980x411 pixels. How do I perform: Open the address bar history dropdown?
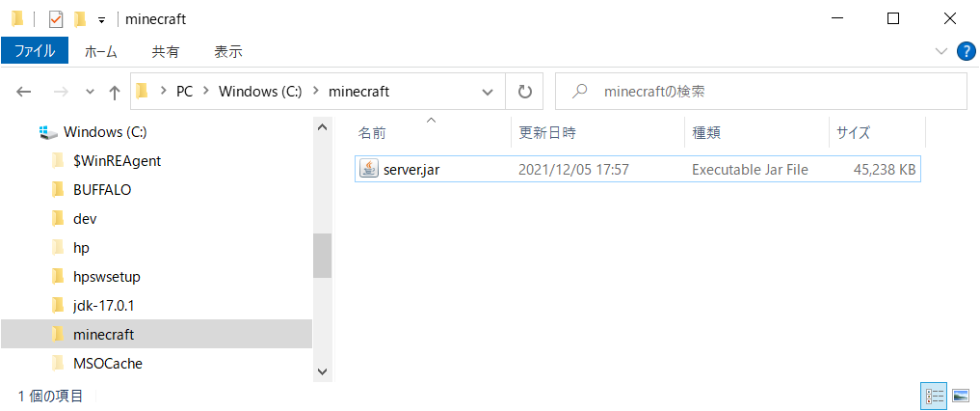pyautogui.click(x=489, y=92)
